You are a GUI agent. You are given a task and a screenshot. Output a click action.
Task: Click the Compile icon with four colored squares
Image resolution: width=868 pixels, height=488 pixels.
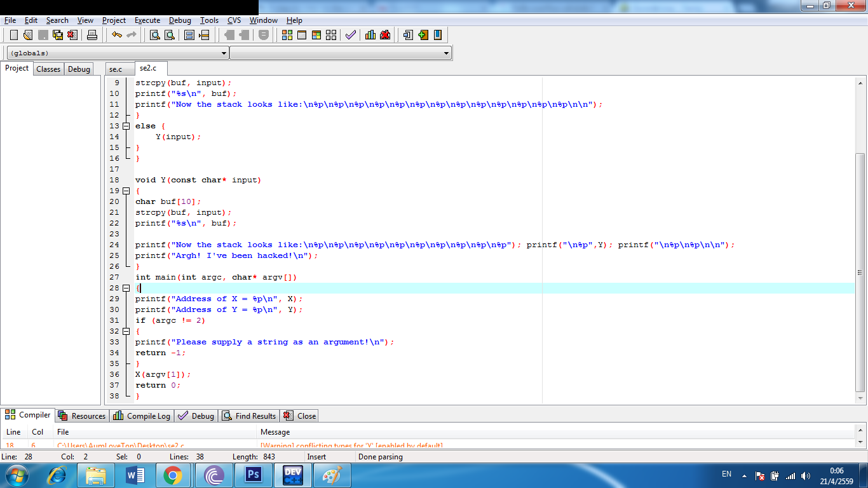tap(287, 35)
